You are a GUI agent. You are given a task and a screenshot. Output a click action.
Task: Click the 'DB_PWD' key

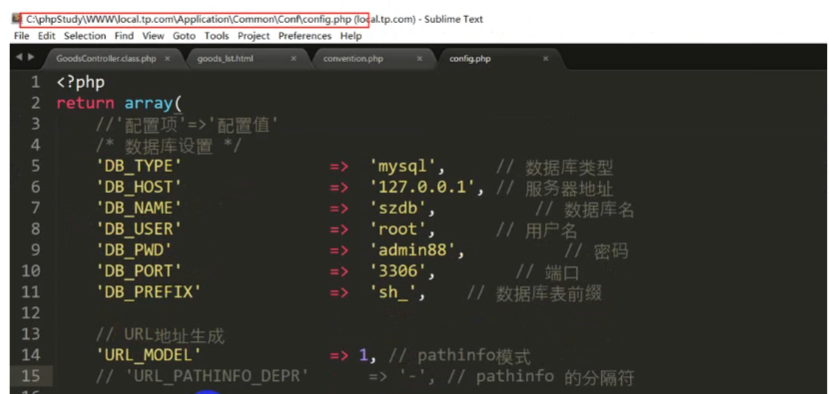tap(134, 250)
